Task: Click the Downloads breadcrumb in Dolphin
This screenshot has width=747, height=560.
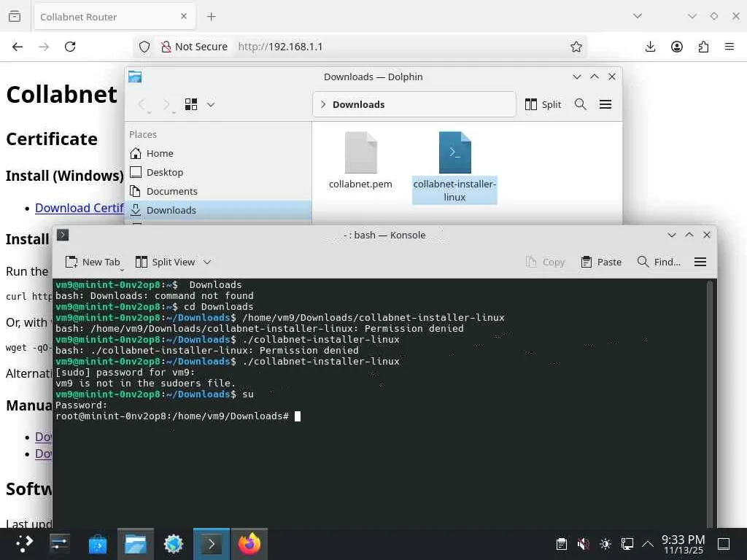Action: 358,104
